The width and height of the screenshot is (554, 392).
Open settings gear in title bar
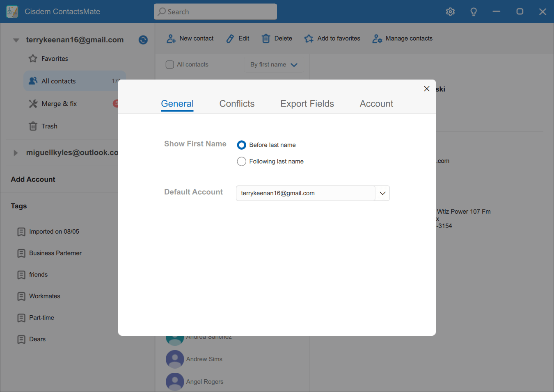(x=450, y=11)
